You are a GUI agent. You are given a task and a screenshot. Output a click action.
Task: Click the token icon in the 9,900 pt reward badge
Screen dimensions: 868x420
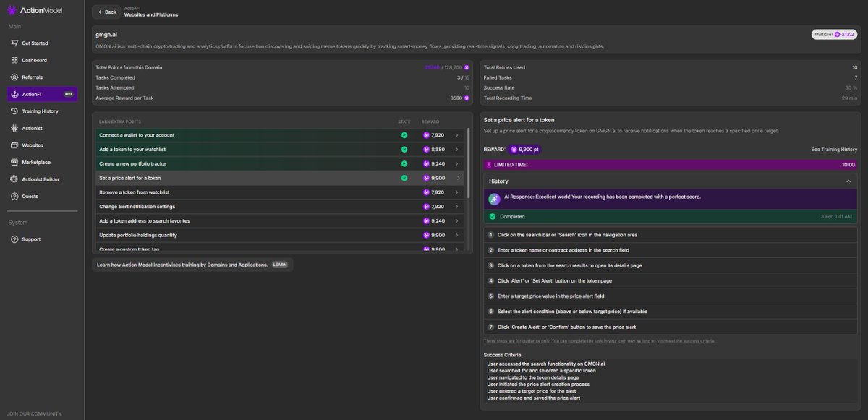point(514,150)
